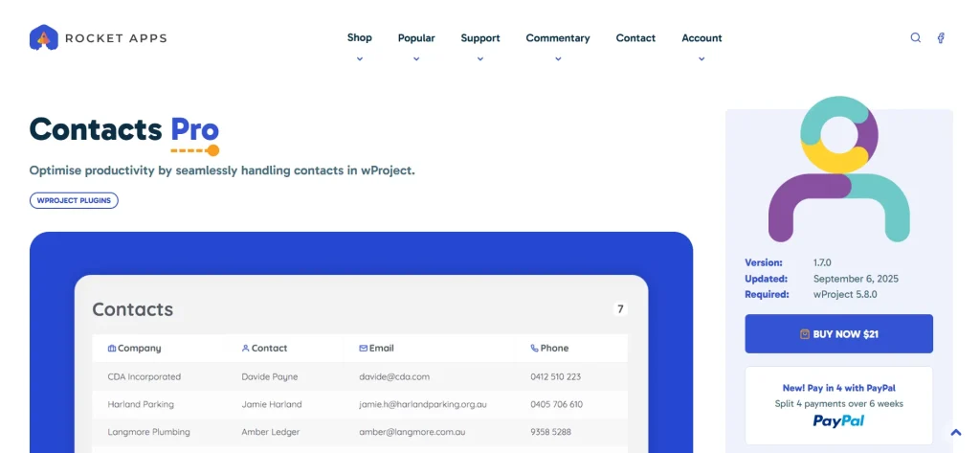The width and height of the screenshot is (980, 453).
Task: Expand the Commentary menu chevron
Action: coord(558,58)
